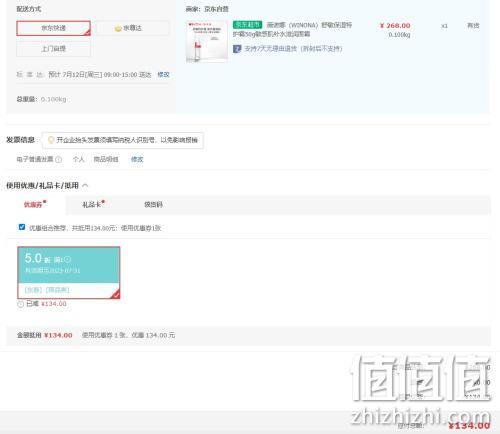Viewport: 500px width, 434px height.
Task: Click the clock icon beside 已减 ¥134.00
Action: (21, 304)
